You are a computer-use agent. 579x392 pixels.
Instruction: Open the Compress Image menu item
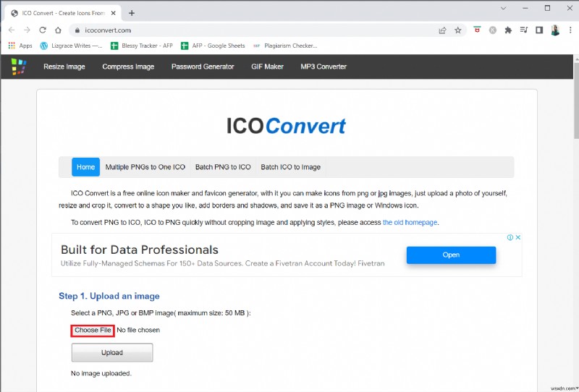(128, 67)
